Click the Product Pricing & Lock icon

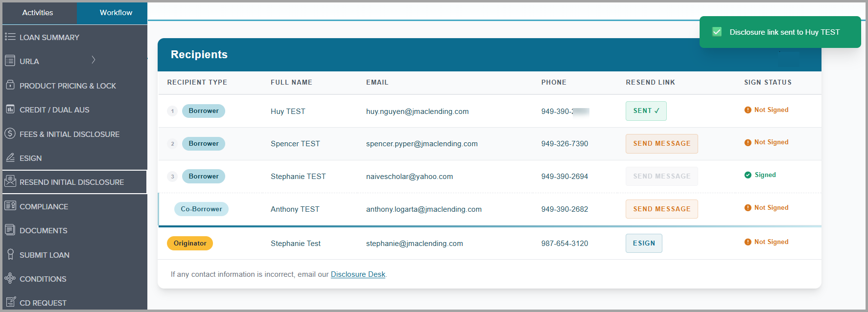coord(10,85)
